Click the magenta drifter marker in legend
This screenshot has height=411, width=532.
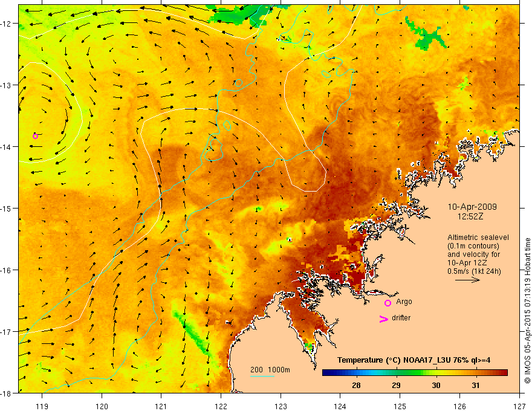click(x=383, y=319)
